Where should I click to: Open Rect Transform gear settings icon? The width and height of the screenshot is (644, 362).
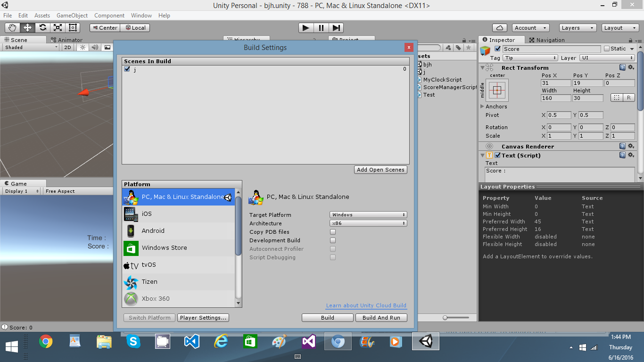tap(631, 68)
